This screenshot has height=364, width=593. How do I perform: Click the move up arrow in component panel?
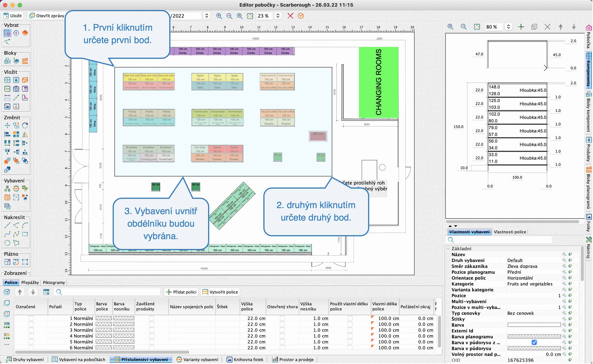pyautogui.click(x=561, y=27)
